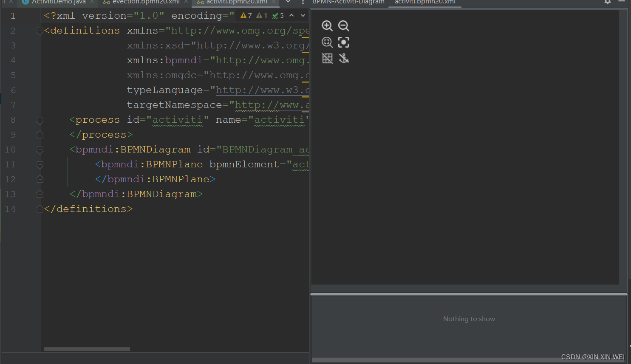Screen dimensions: 631x364
Task: Click the targetNamespace URL value
Action: (272, 105)
